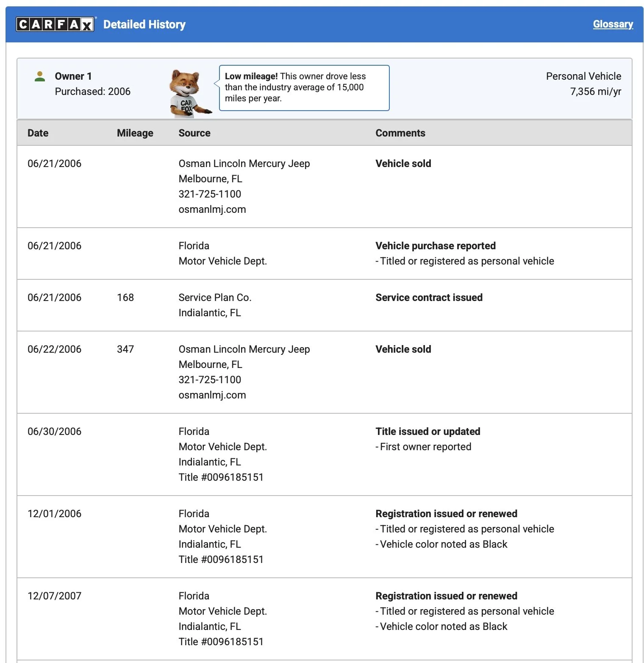Click Service Plan Co. source
The height and width of the screenshot is (663, 644).
(215, 298)
